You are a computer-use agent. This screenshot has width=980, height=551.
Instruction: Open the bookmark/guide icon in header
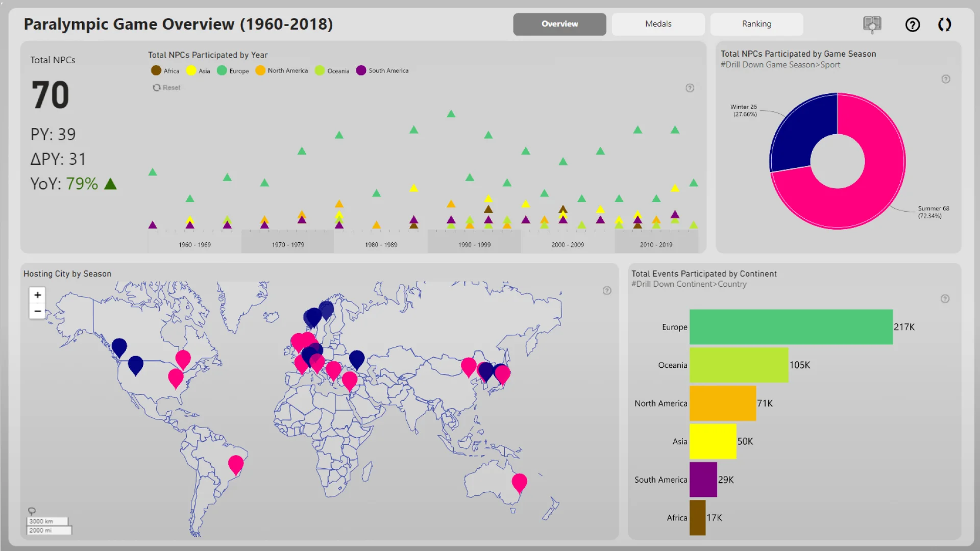(x=872, y=24)
